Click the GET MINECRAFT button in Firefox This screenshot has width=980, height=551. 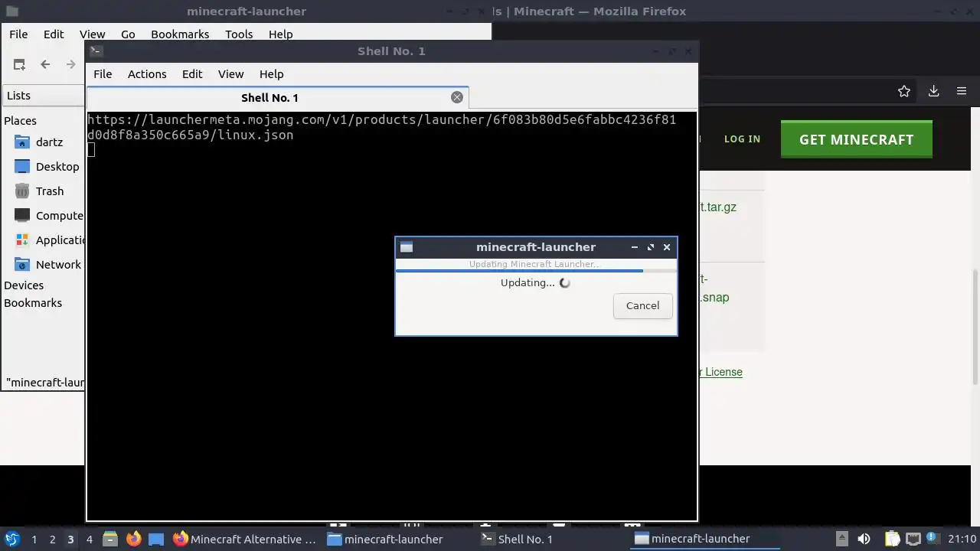tap(856, 139)
